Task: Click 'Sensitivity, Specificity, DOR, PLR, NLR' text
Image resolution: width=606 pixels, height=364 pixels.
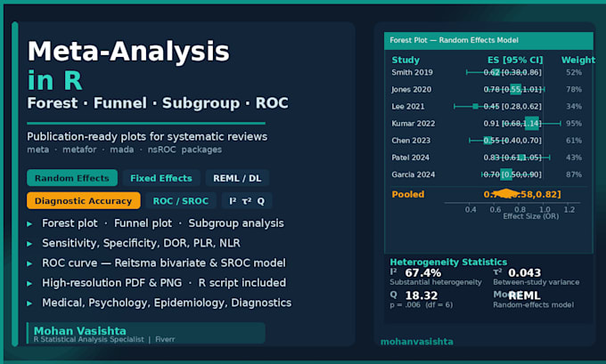Action: click(x=141, y=243)
